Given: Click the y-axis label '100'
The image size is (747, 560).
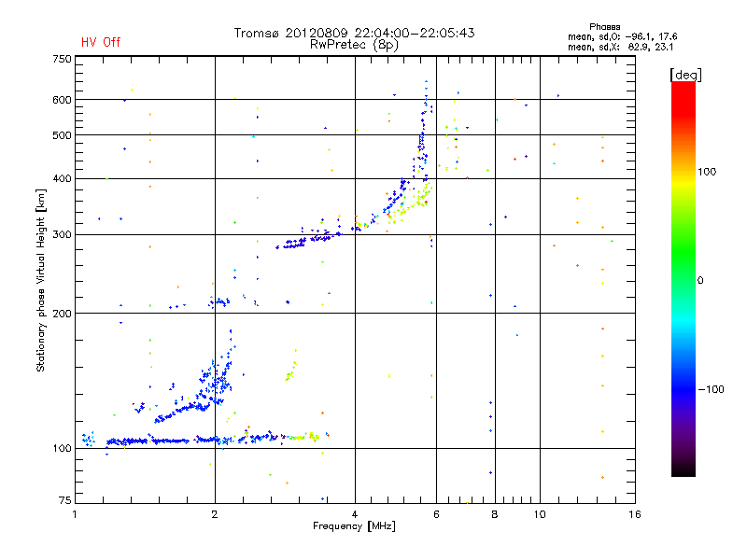Looking at the screenshot, I should click(62, 448).
